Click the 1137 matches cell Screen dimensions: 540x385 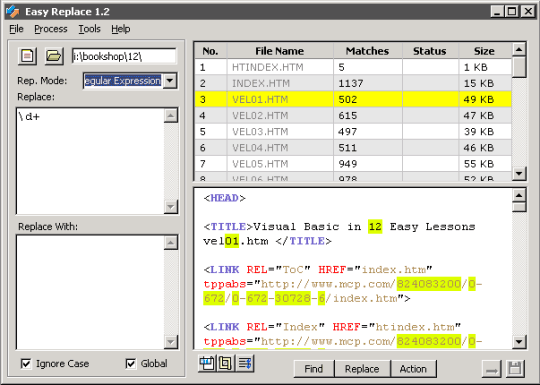pos(367,83)
